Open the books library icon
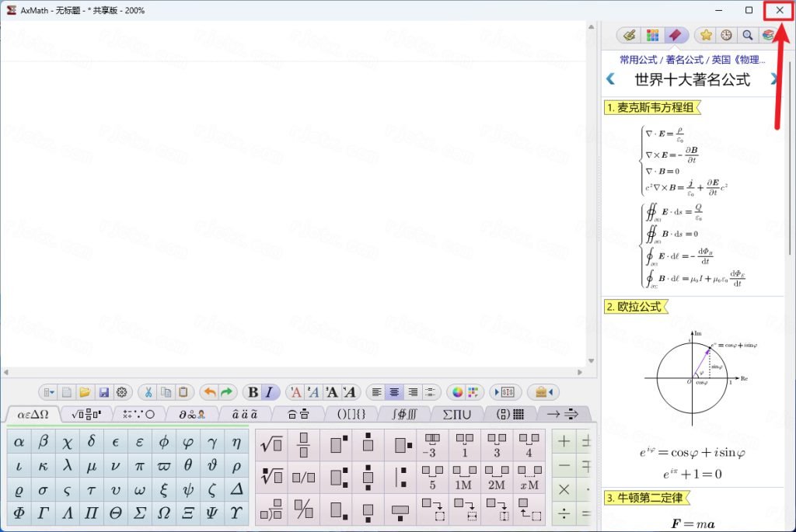Viewport: 796px width, 532px height. pos(767,35)
